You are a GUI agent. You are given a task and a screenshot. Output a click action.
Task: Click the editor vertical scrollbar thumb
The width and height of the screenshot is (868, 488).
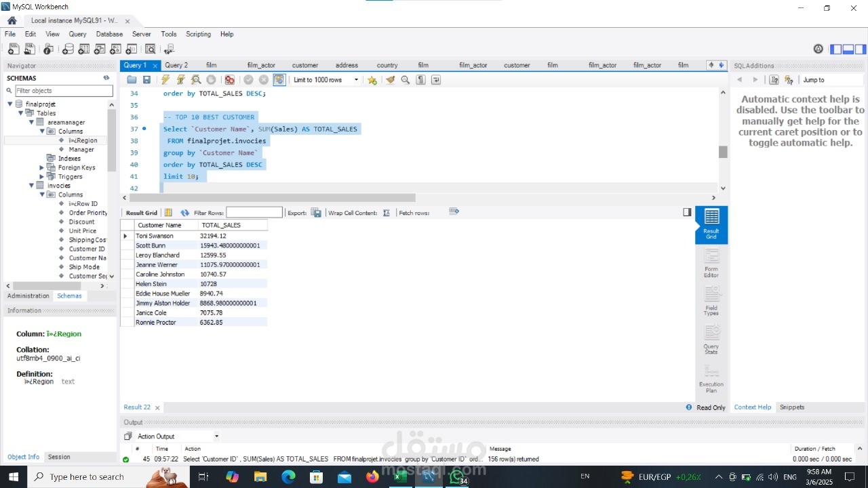coord(723,152)
